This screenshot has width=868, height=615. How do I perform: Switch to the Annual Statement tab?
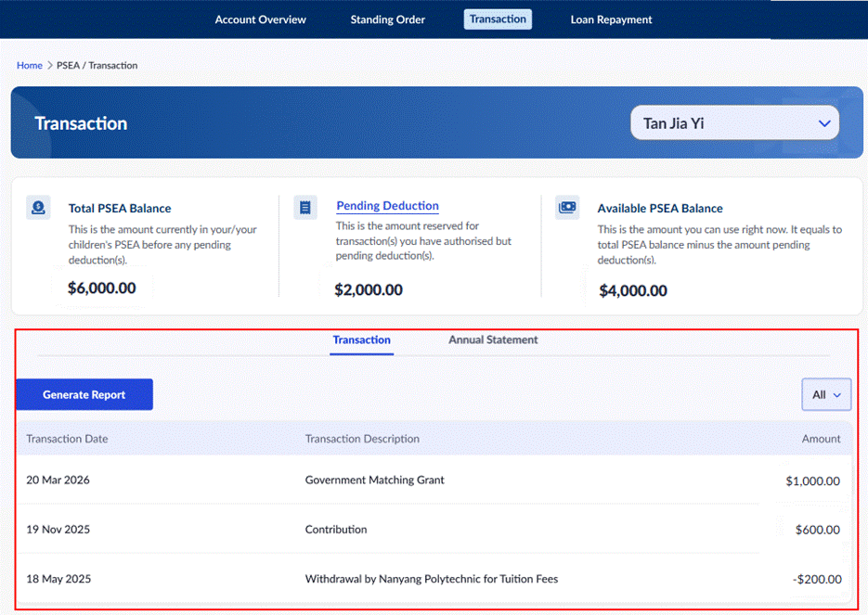click(493, 340)
